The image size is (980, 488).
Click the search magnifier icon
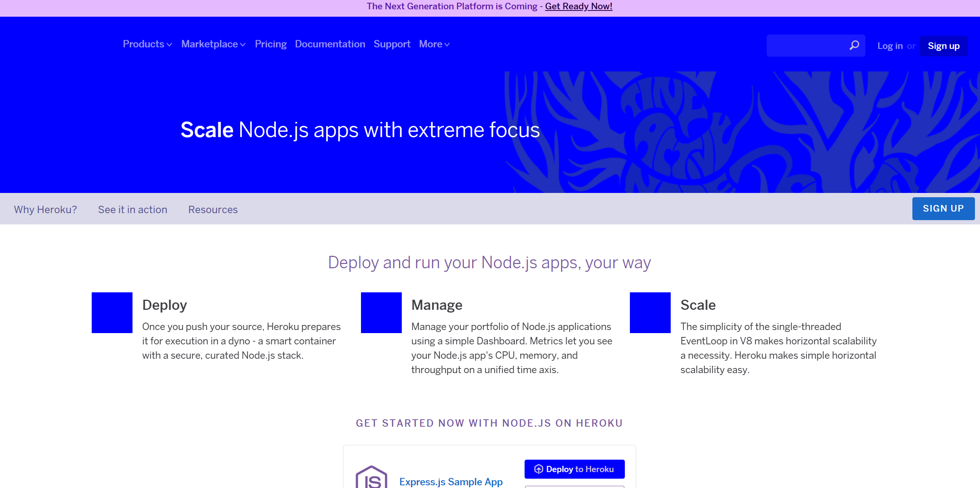[x=854, y=45]
